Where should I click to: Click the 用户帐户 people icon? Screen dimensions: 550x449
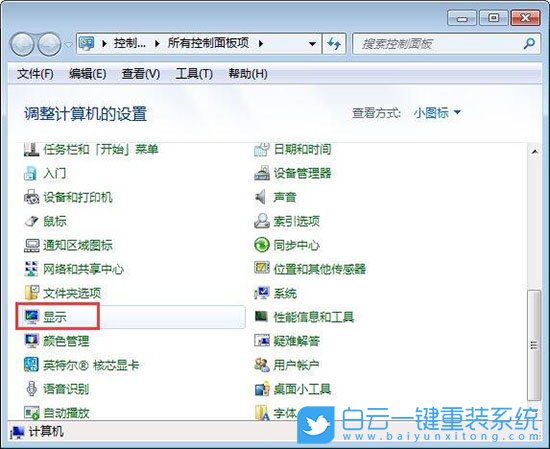[x=262, y=365]
